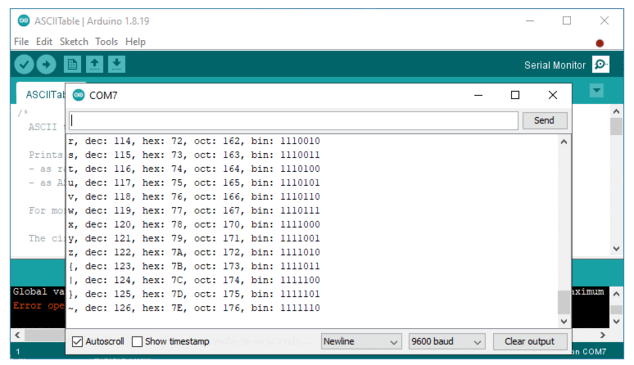
Task: Click the 'z, dec: 122' output line
Action: pos(194,252)
